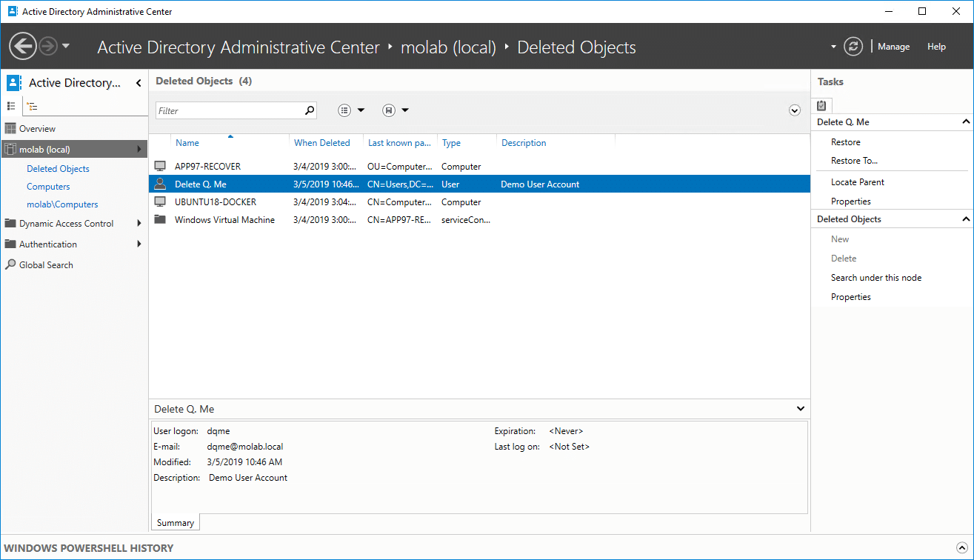Click Restore in Tasks pane

845,142
